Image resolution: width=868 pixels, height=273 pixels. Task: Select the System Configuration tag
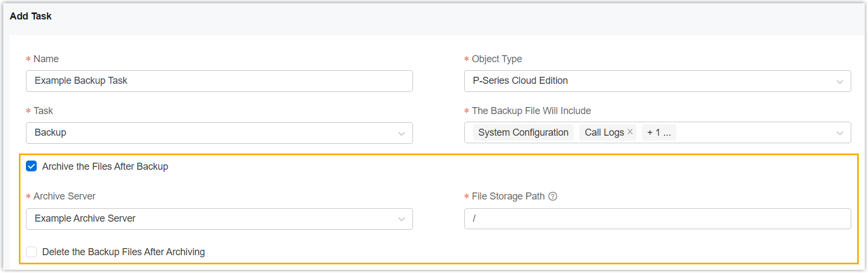coord(523,132)
